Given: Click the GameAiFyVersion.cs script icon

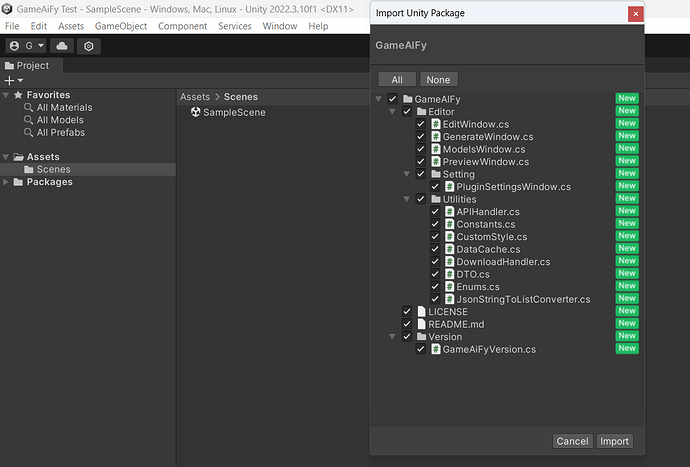Looking at the screenshot, I should pos(436,349).
